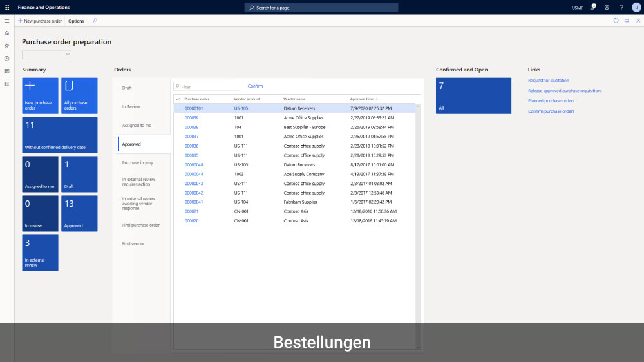Open the All purchase orders tile
Viewport: 644px width, 362px height.
coord(79,96)
